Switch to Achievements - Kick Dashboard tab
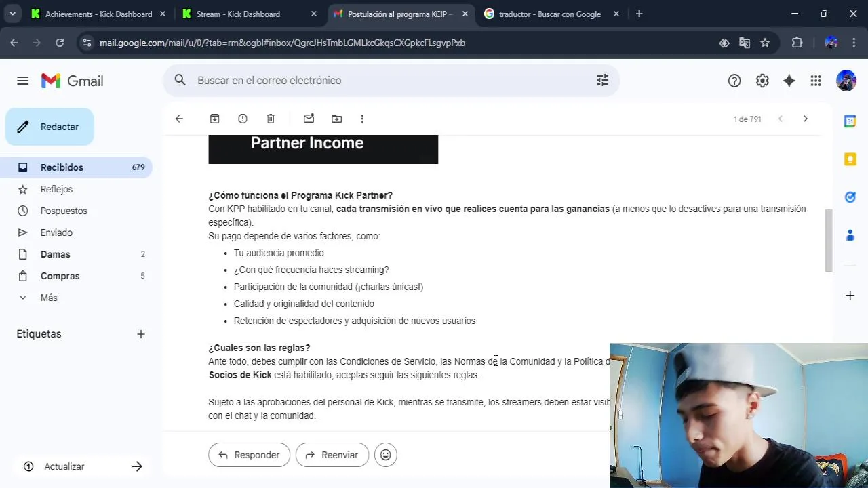The image size is (868, 488). click(98, 14)
